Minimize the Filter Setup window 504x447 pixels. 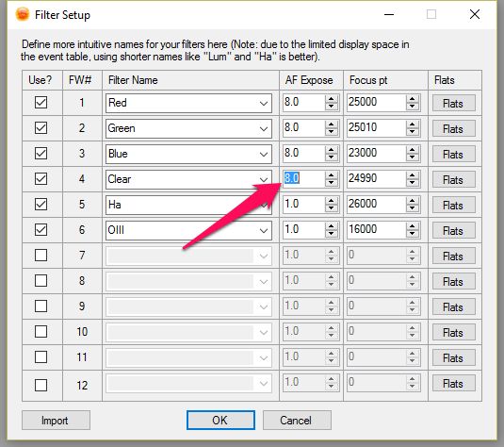(389, 14)
